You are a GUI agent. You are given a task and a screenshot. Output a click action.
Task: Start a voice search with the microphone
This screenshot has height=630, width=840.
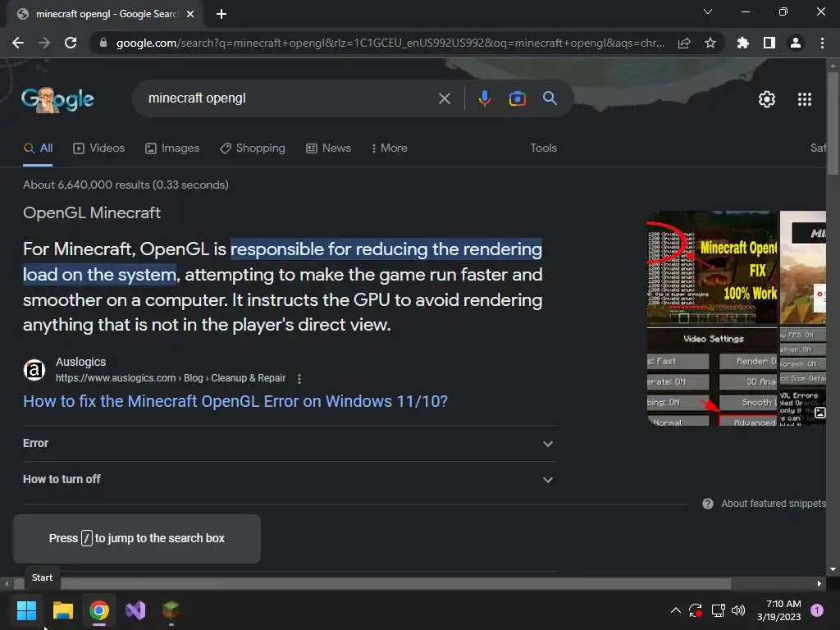pos(485,98)
